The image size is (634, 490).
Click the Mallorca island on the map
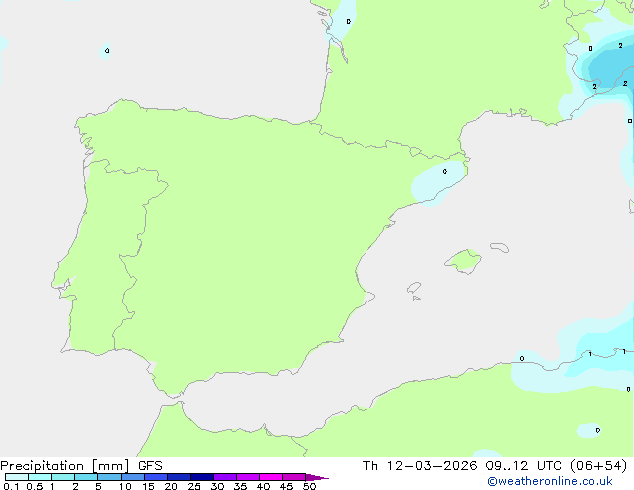pyautogui.click(x=464, y=261)
